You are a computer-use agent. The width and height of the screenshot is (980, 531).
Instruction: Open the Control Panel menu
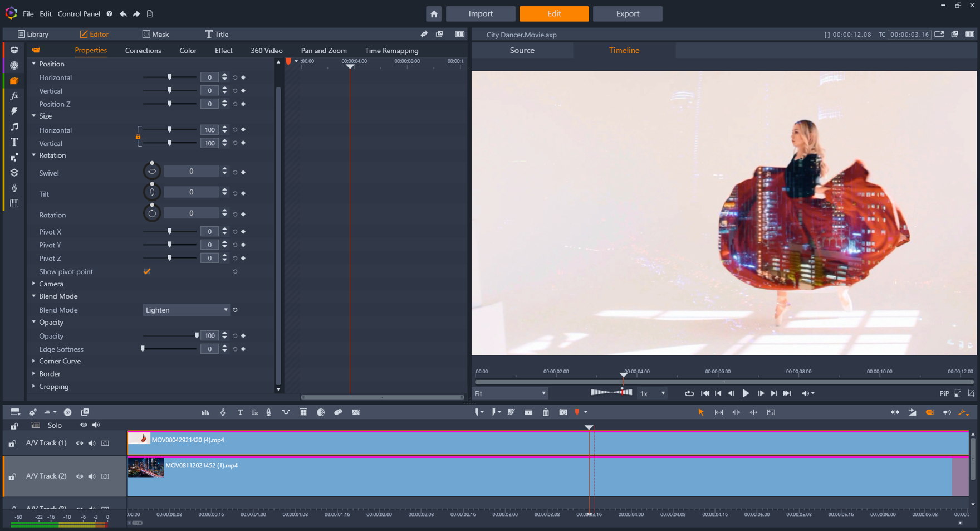point(79,14)
